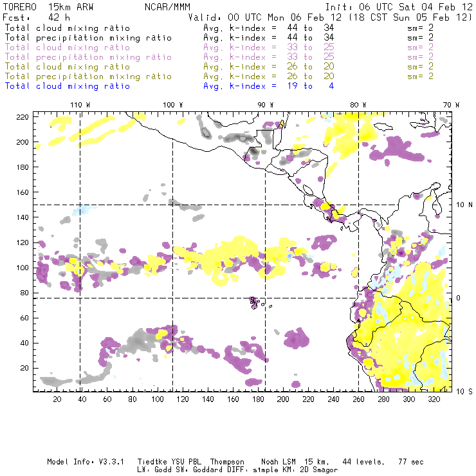476x476 pixels.
Task: Click the "77 sec" time step text
Action: pos(411,462)
